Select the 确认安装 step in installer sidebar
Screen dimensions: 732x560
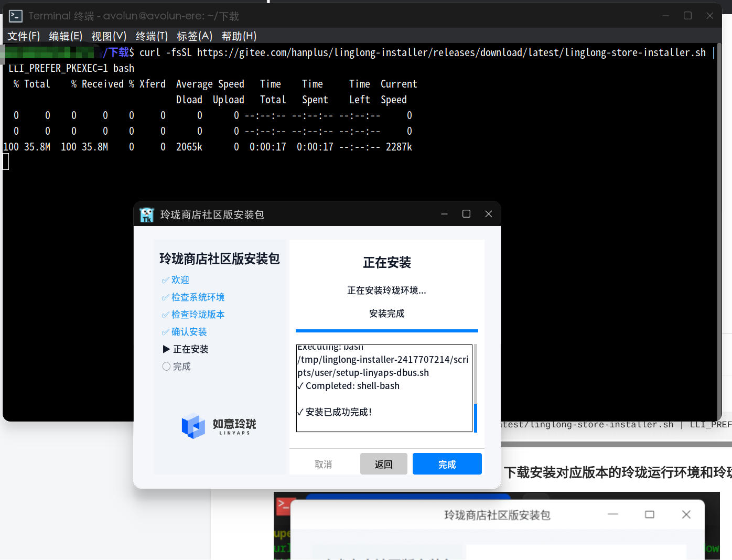coord(189,332)
